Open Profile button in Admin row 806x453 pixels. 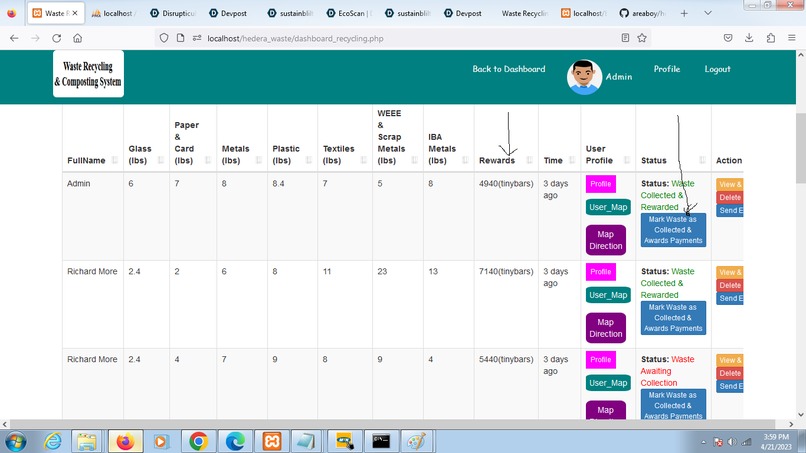coord(600,184)
